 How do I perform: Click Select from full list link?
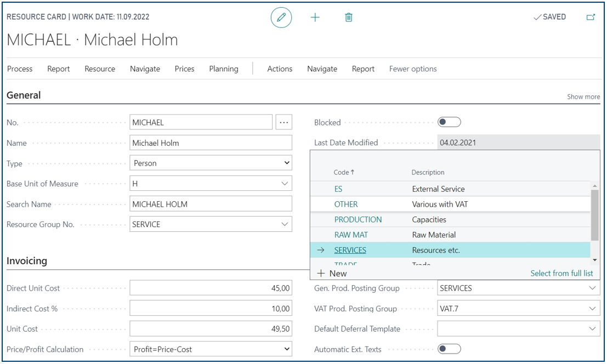(561, 274)
